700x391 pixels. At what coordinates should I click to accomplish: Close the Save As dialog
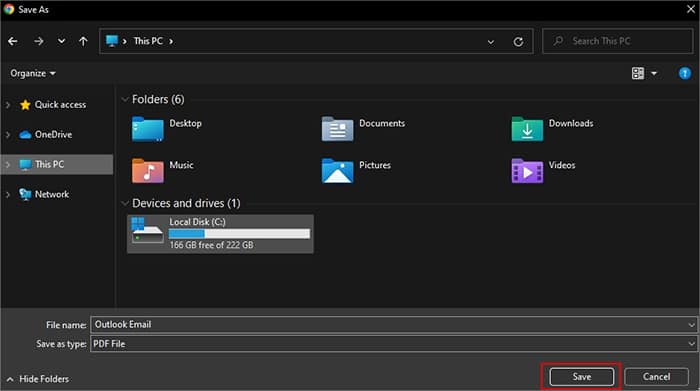[690, 9]
